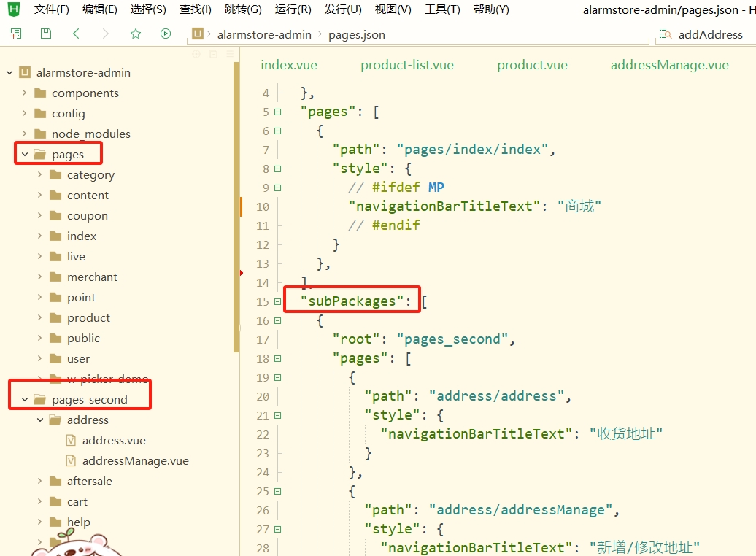Fold the code block at line 8

(278, 169)
